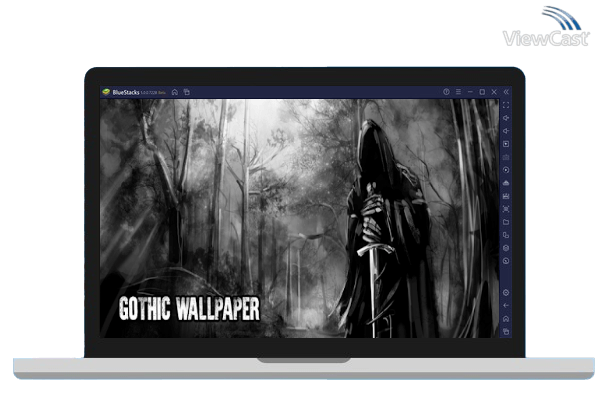Click the hooded figure holding a sword
The height and width of the screenshot is (414, 602).
point(386,230)
